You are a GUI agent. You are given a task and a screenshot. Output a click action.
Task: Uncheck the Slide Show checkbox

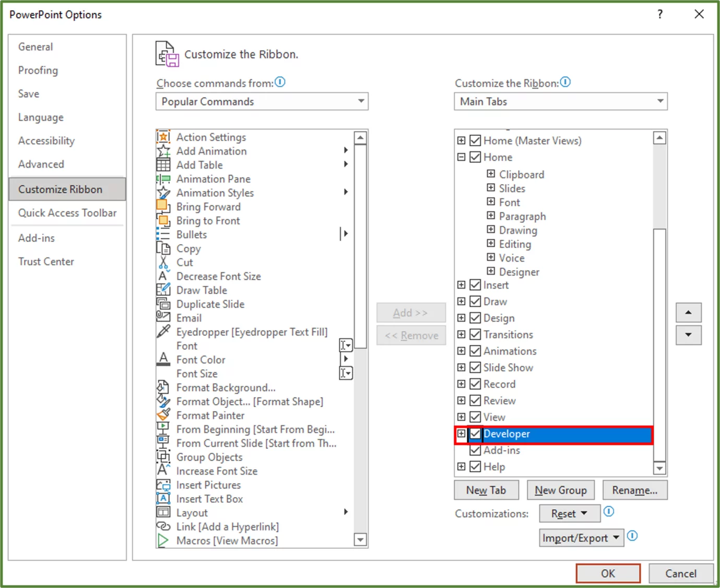[475, 367]
